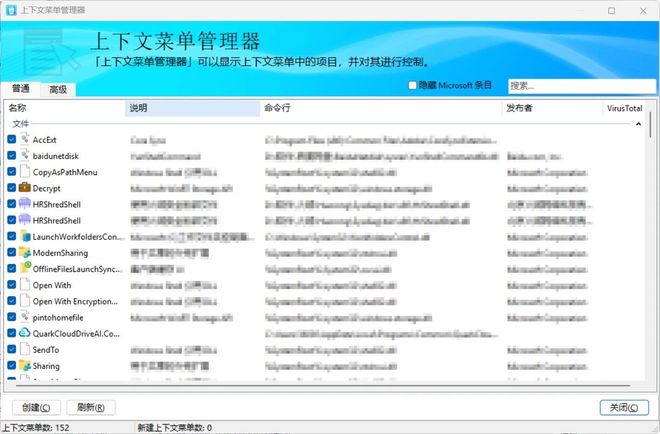
Task: Sort by the 命令行 column header
Action: pyautogui.click(x=381, y=108)
